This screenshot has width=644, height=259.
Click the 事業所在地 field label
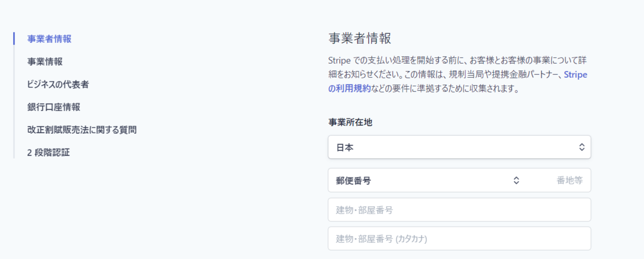350,122
